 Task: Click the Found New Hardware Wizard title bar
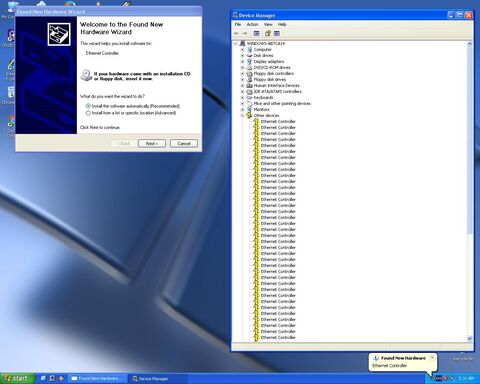(108, 12)
